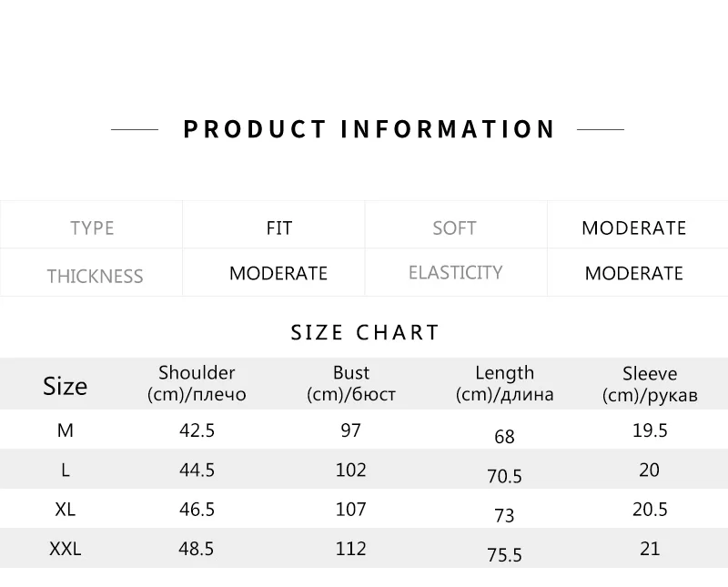This screenshot has height=587, width=728.
Task: Click the 102 bust value
Action: (351, 470)
